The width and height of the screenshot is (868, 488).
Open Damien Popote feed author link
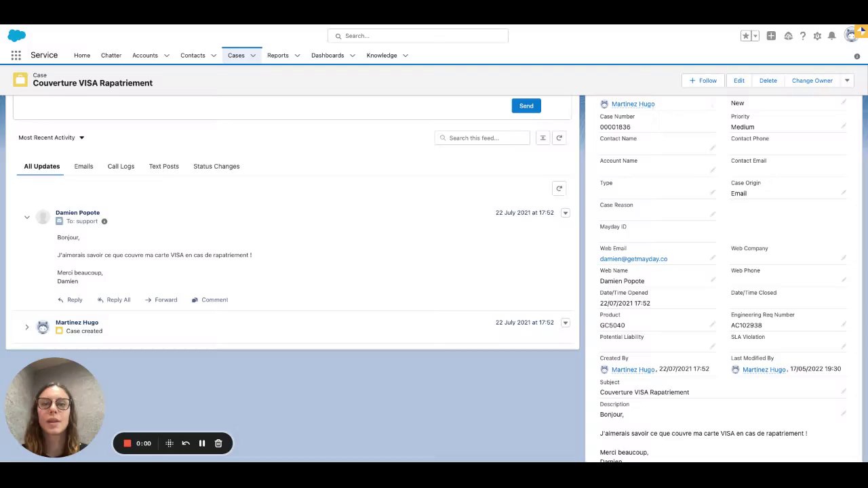pyautogui.click(x=77, y=213)
